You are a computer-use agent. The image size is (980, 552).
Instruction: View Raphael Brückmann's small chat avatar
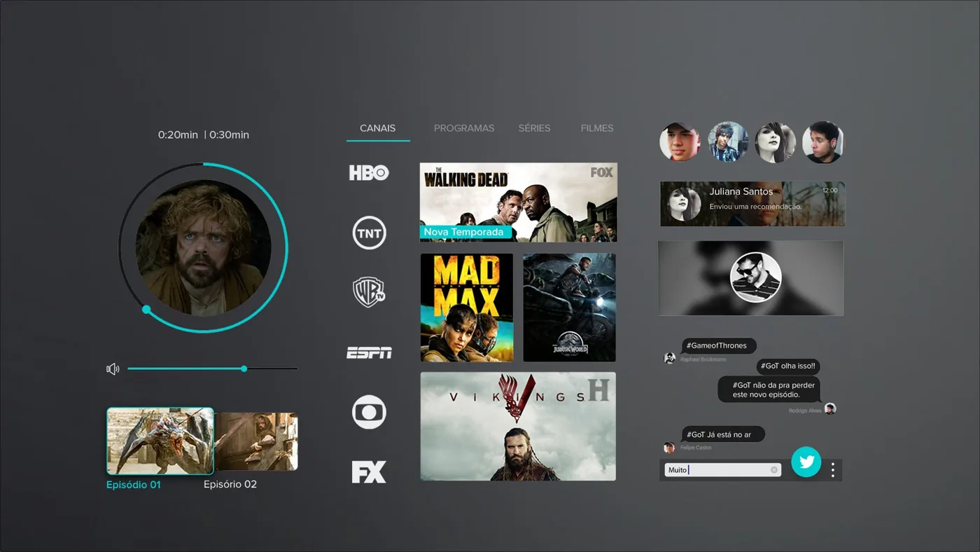670,358
